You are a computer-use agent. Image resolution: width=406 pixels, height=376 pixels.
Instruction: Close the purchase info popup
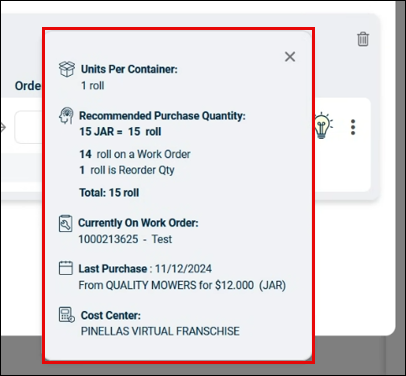coord(290,57)
